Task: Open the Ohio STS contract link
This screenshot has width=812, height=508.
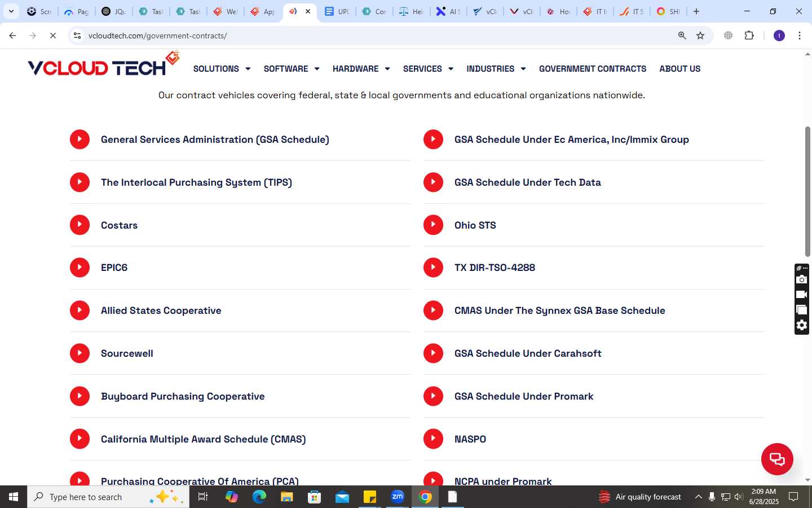Action: pos(475,225)
